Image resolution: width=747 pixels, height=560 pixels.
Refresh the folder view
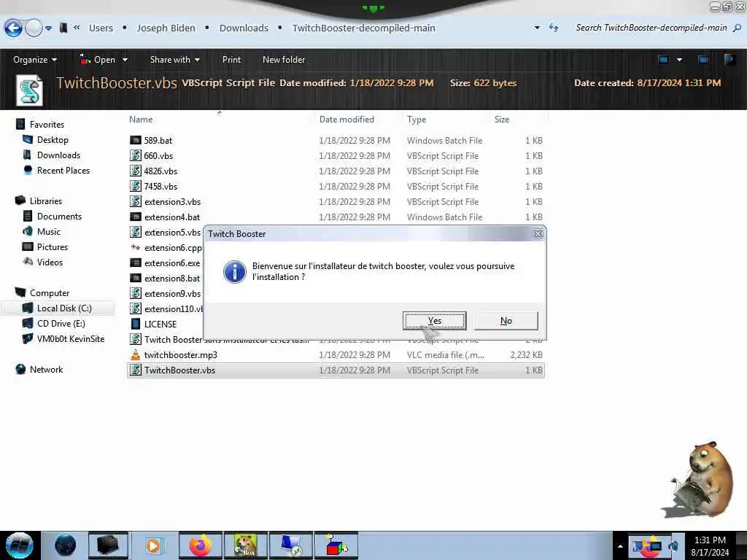pos(554,28)
